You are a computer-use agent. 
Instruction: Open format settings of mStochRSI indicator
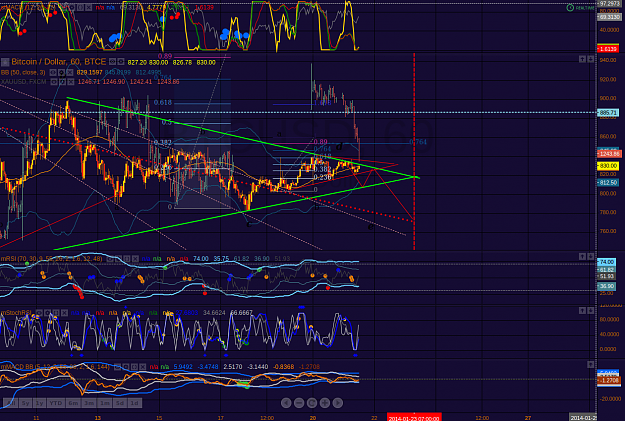point(47,313)
